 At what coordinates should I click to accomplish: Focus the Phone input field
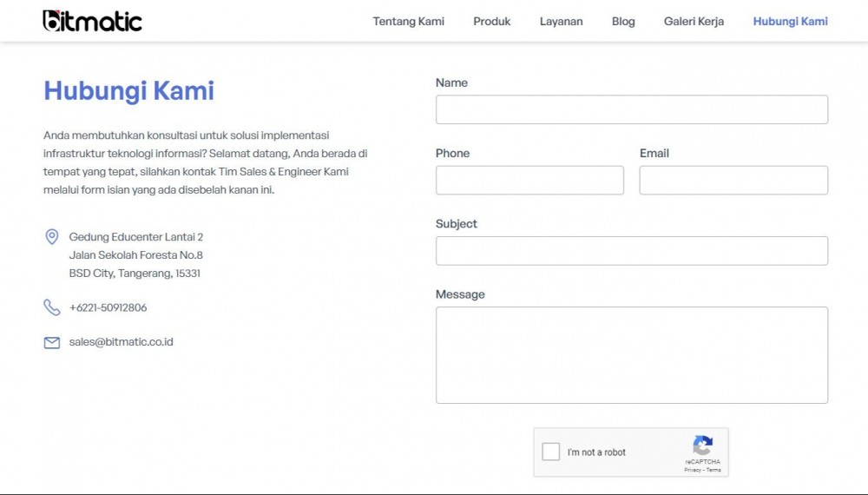click(529, 180)
